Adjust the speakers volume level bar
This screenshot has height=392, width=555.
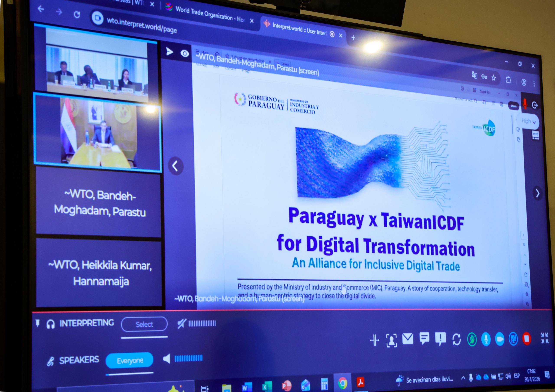188,358
